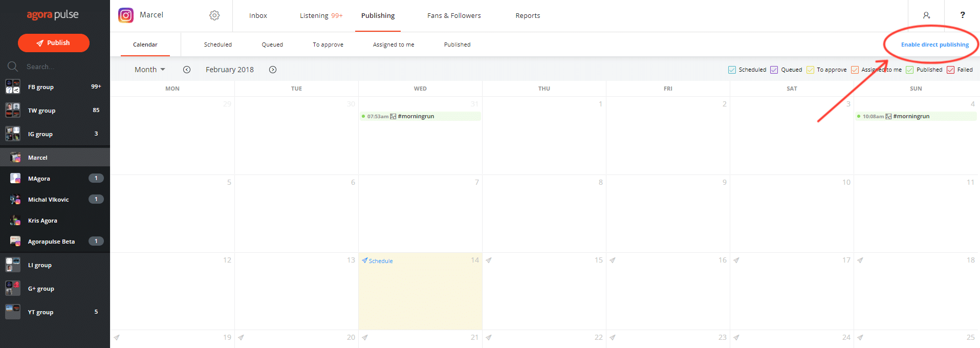The height and width of the screenshot is (348, 980).
Task: Click paper plane icon on day 15
Action: click(x=489, y=260)
